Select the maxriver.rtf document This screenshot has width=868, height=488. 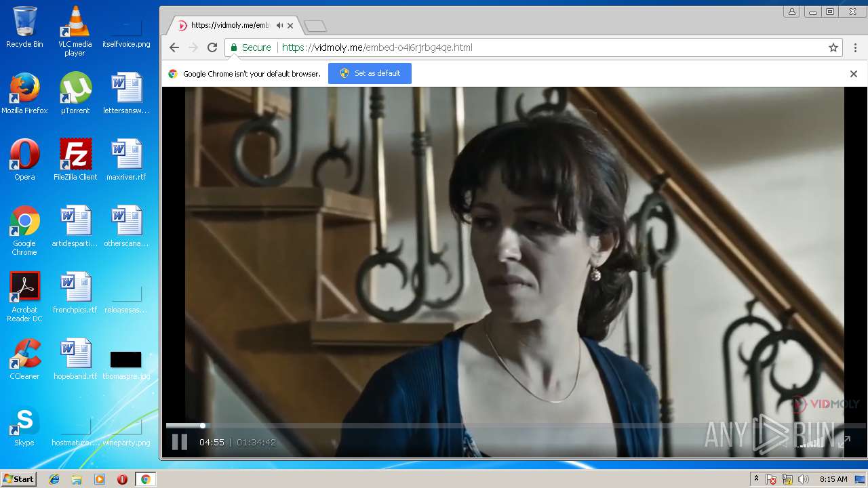[126, 160]
